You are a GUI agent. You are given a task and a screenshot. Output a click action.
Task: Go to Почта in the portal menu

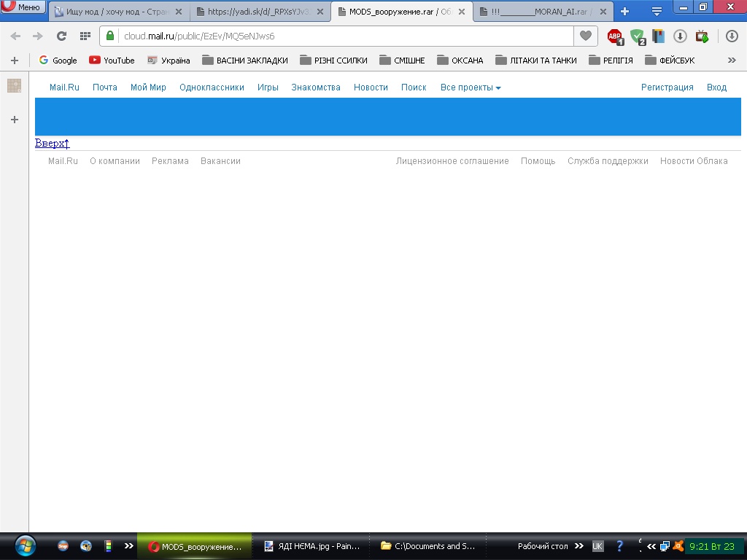(105, 87)
